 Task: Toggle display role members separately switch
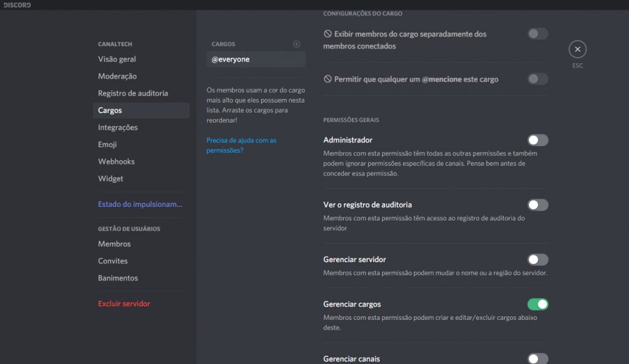click(537, 34)
